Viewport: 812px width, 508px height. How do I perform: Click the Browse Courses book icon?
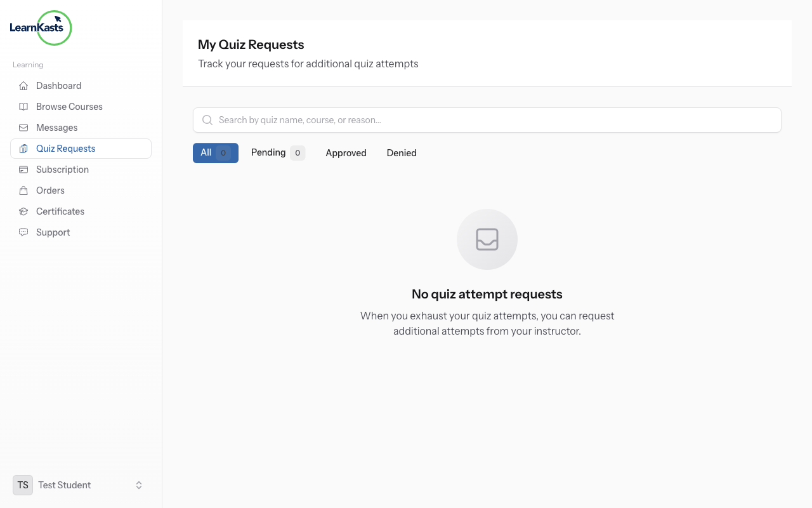(23, 106)
